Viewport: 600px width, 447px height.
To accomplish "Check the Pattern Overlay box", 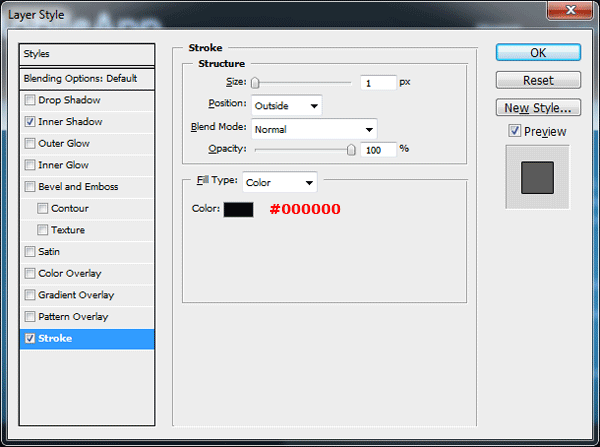I will (x=30, y=317).
